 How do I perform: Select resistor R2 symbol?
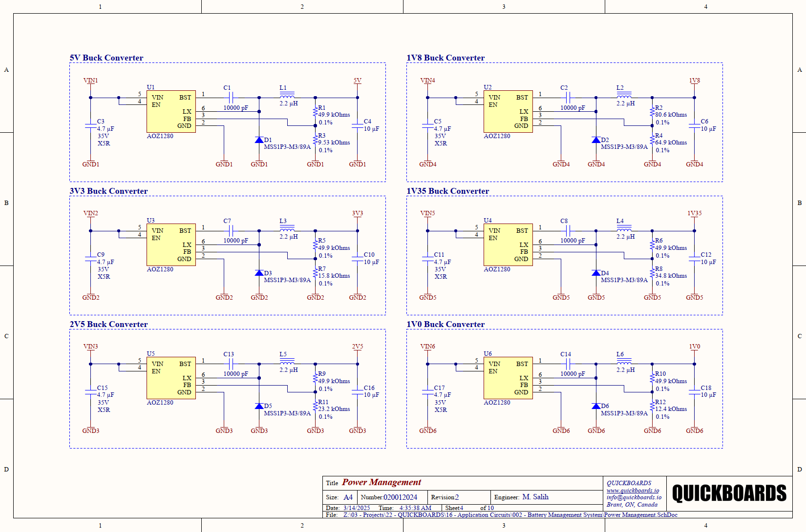coord(652,112)
